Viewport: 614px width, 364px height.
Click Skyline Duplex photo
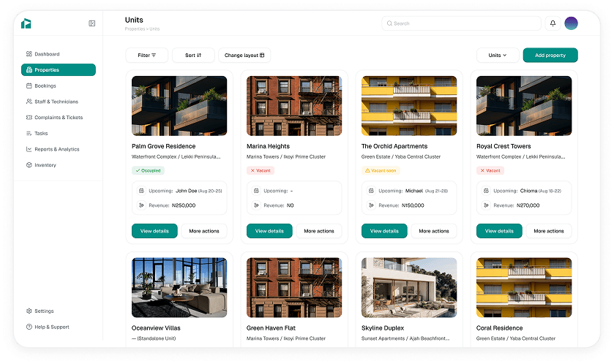point(409,287)
